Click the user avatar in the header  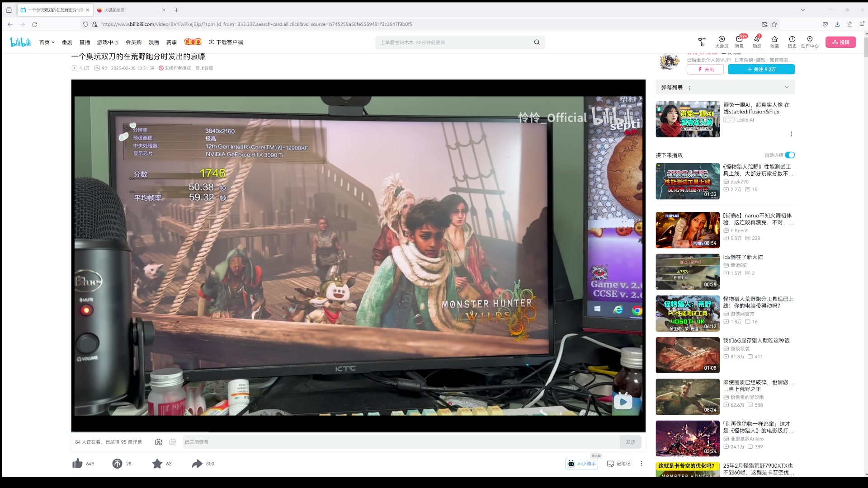pos(701,42)
